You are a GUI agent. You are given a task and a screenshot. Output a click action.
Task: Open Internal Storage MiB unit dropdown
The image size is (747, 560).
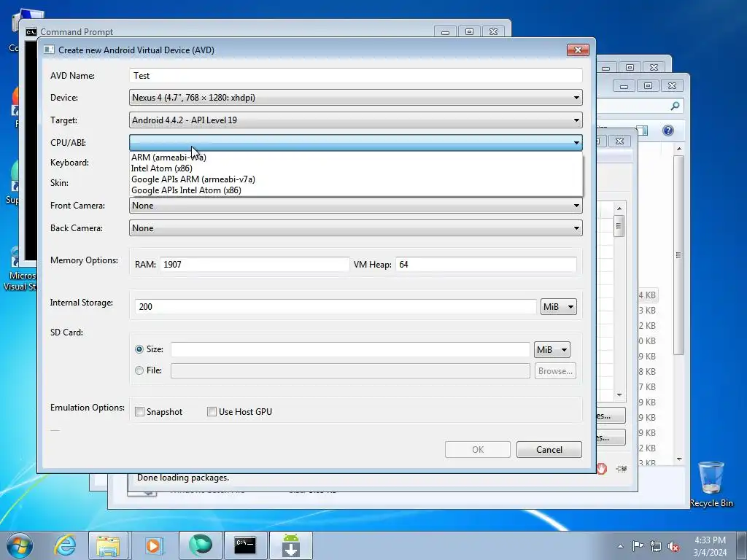[558, 307]
